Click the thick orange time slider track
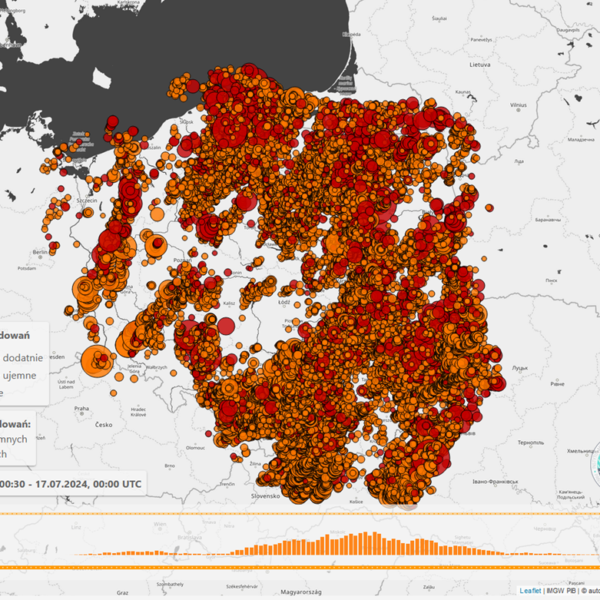Screen dimensions: 600x600 tap(300, 567)
